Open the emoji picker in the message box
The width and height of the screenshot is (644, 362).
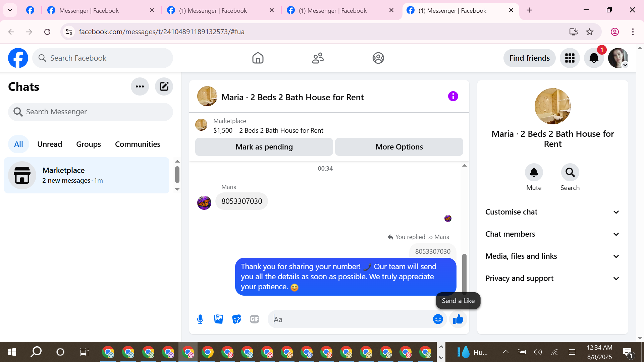[438, 319]
